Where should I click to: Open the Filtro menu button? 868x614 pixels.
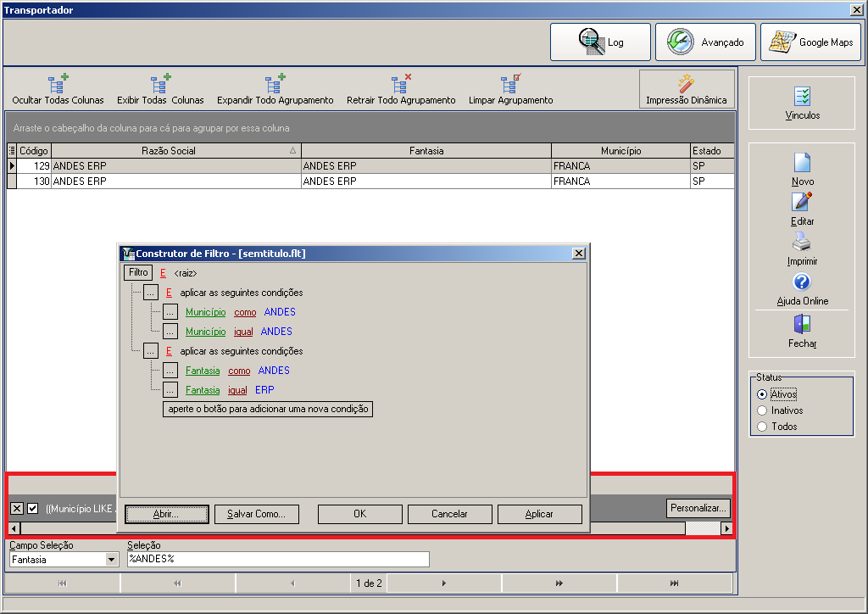(x=138, y=272)
